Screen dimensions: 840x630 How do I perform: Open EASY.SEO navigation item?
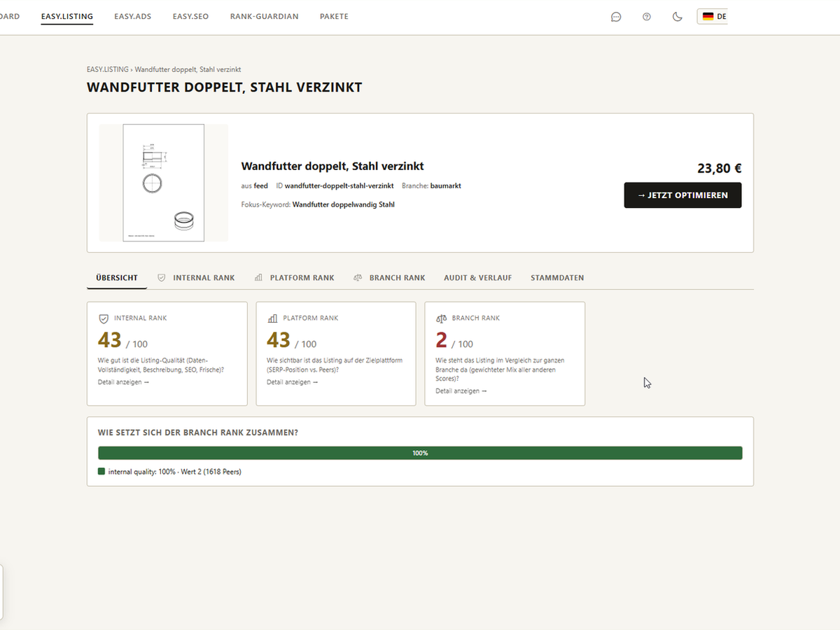click(190, 16)
